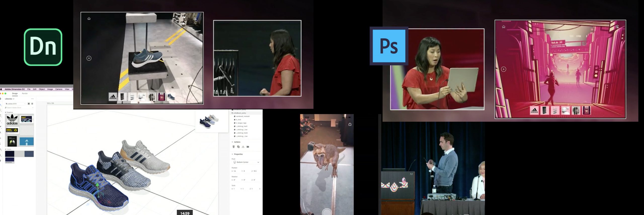Tap the plus circle in pink artwork view

point(504,69)
